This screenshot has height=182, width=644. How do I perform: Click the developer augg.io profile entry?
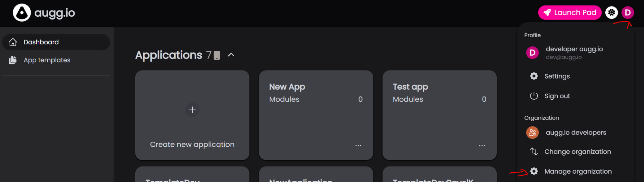(x=574, y=53)
